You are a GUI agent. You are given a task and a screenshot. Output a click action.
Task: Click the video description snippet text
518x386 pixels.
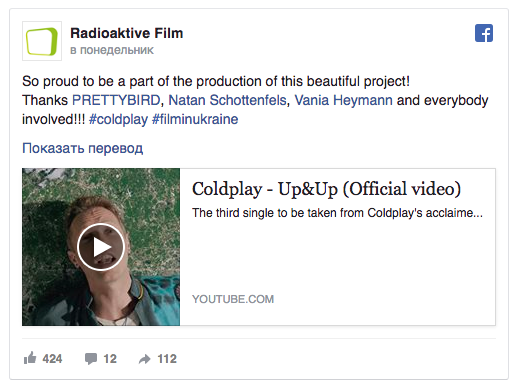pos(337,213)
